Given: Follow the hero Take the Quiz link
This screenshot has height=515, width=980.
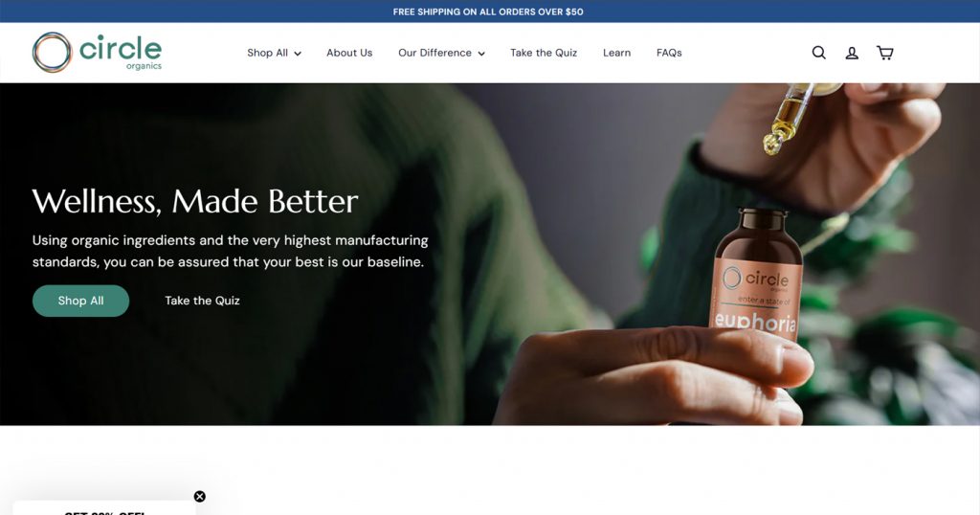Looking at the screenshot, I should 203,301.
